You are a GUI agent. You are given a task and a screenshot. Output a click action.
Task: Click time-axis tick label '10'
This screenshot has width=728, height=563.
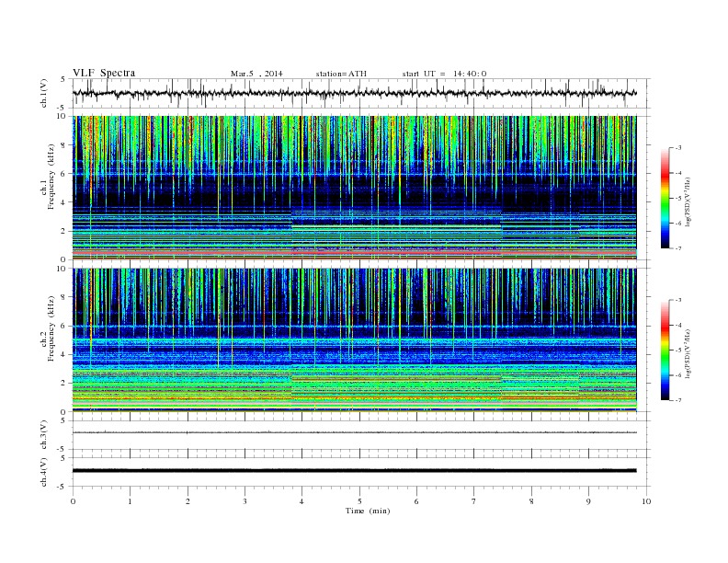[x=646, y=501]
